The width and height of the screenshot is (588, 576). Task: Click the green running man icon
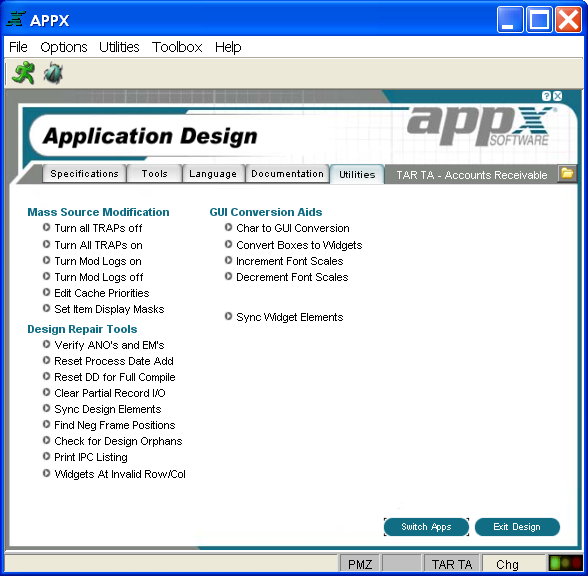(23, 73)
